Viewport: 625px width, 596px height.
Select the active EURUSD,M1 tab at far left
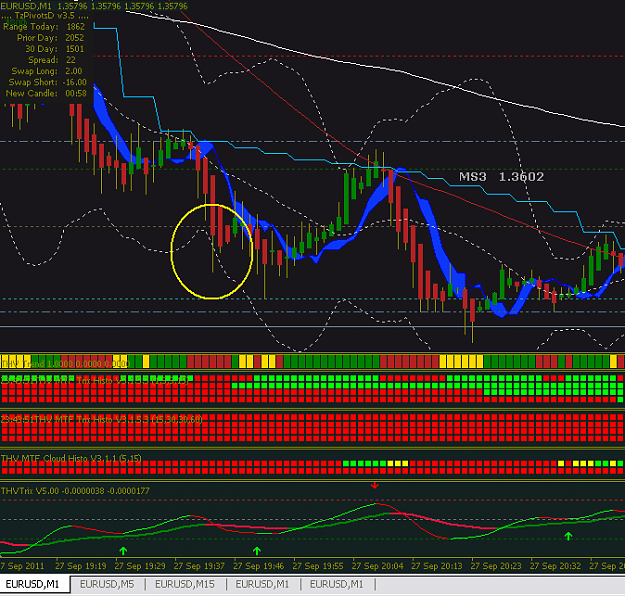point(32,584)
